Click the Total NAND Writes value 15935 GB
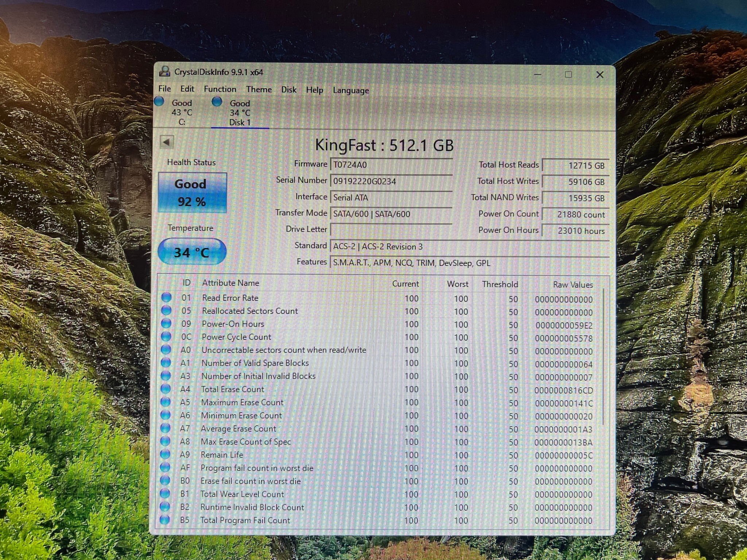 576,198
